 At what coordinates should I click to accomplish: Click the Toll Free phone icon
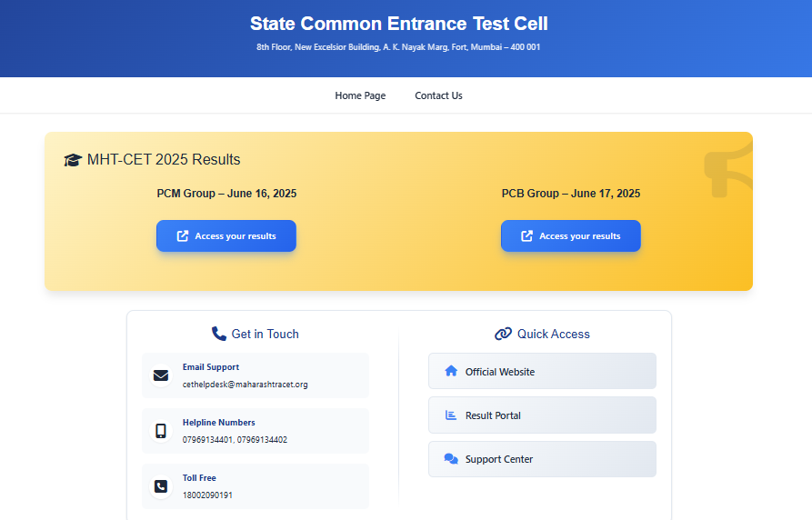click(x=161, y=486)
